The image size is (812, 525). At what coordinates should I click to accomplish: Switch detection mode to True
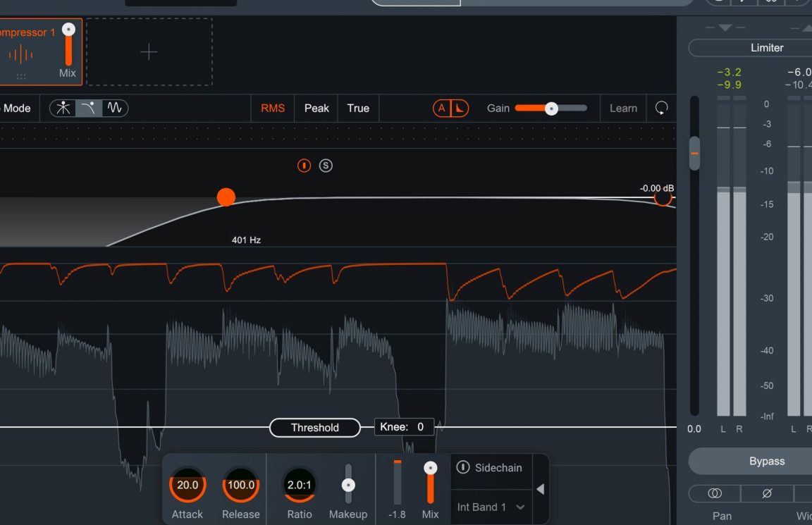pyautogui.click(x=358, y=108)
